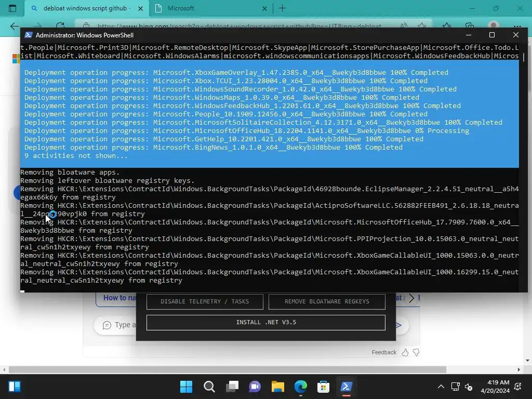The width and height of the screenshot is (532, 399).
Task: Open File Explorer from the taskbar
Action: 277,387
